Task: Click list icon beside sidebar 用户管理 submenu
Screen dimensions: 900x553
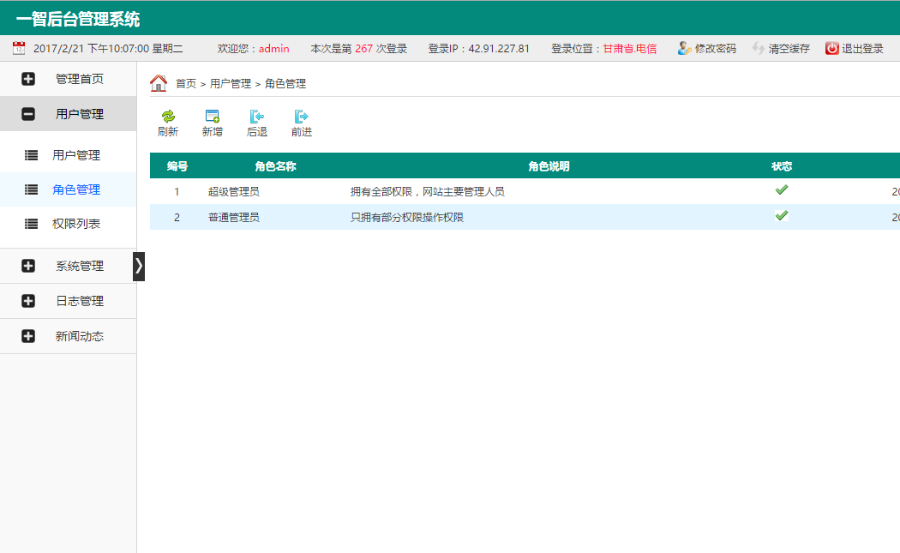Action: 32,155
